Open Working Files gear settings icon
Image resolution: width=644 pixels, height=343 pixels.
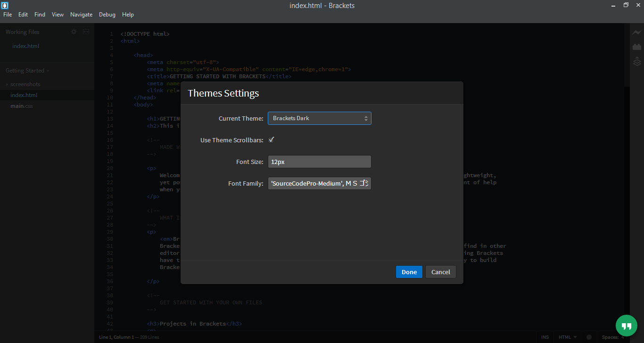click(x=74, y=32)
